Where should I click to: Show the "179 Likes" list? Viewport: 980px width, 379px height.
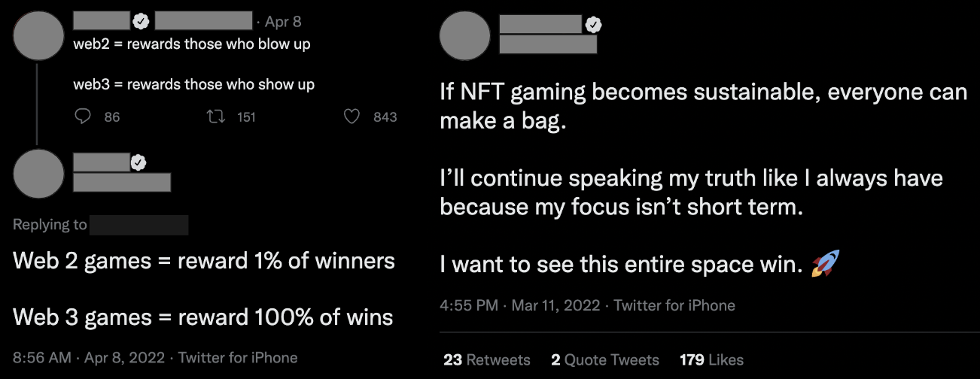tap(711, 359)
